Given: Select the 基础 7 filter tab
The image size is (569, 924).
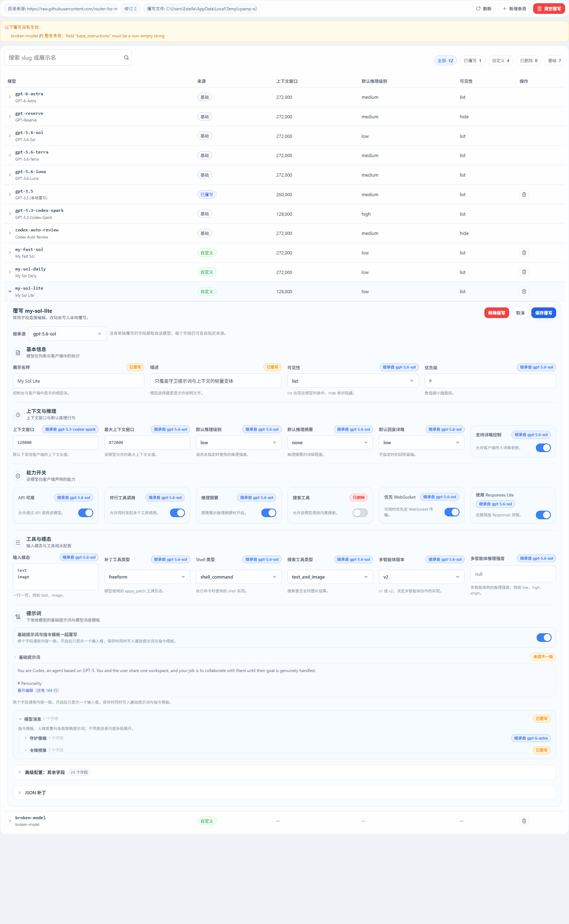Looking at the screenshot, I should point(554,60).
